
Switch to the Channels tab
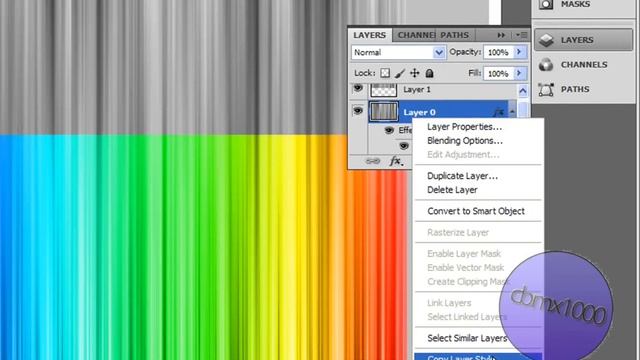pyautogui.click(x=416, y=35)
